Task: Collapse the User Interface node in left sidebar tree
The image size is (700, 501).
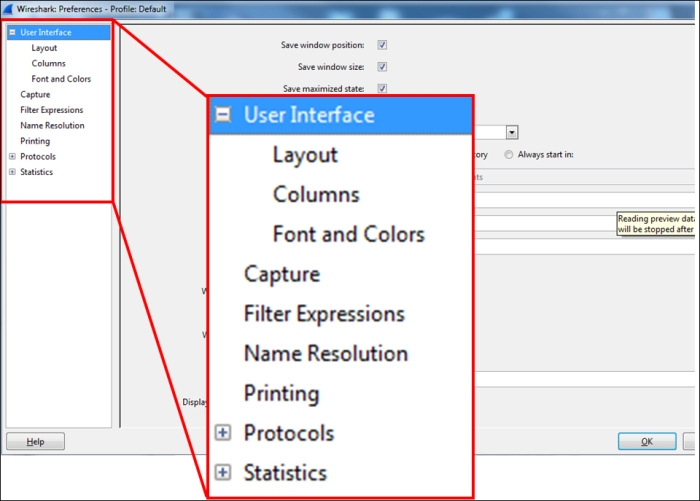Action: click(12, 32)
